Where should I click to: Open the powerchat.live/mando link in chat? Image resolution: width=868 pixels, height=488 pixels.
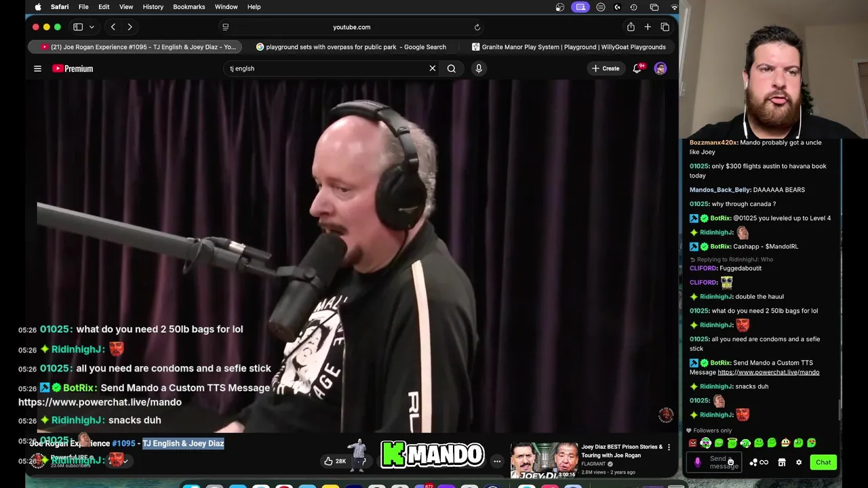768,372
